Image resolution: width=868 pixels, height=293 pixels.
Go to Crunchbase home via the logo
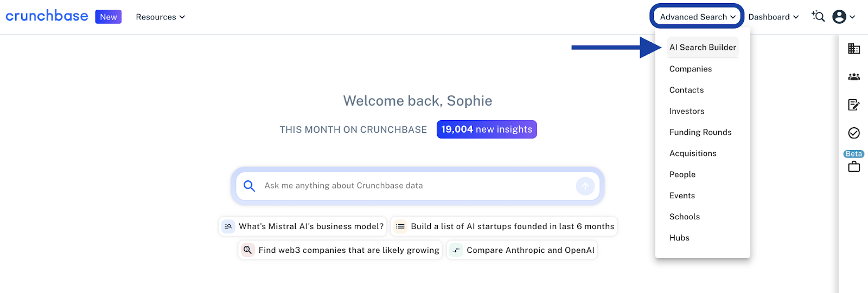point(47,16)
